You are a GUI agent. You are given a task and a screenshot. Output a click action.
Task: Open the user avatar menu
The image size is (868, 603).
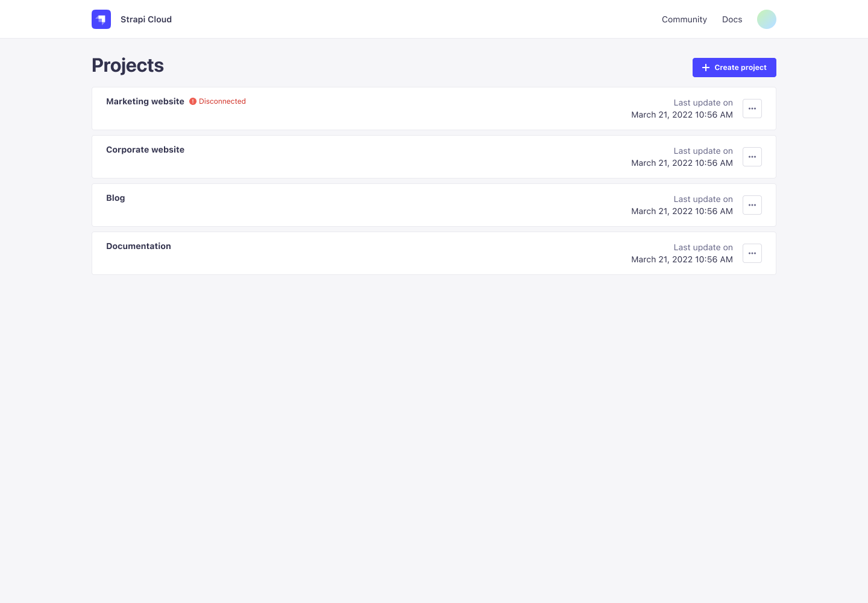[766, 19]
